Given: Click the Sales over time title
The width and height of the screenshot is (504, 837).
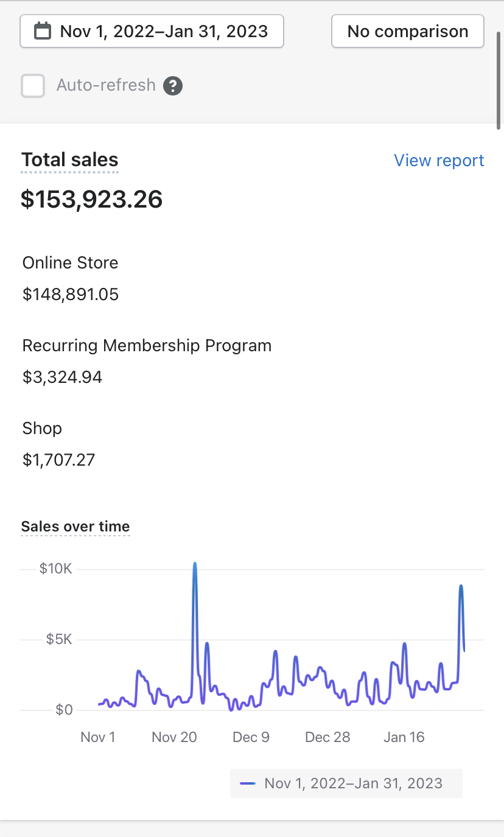Looking at the screenshot, I should pyautogui.click(x=75, y=527).
